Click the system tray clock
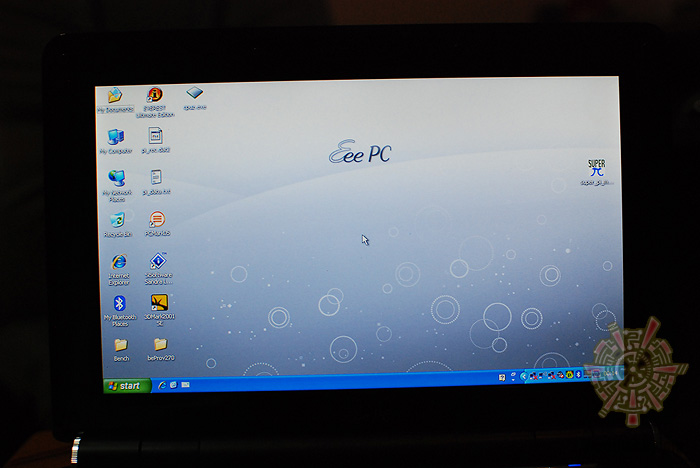The width and height of the screenshot is (700, 468). tap(610, 373)
